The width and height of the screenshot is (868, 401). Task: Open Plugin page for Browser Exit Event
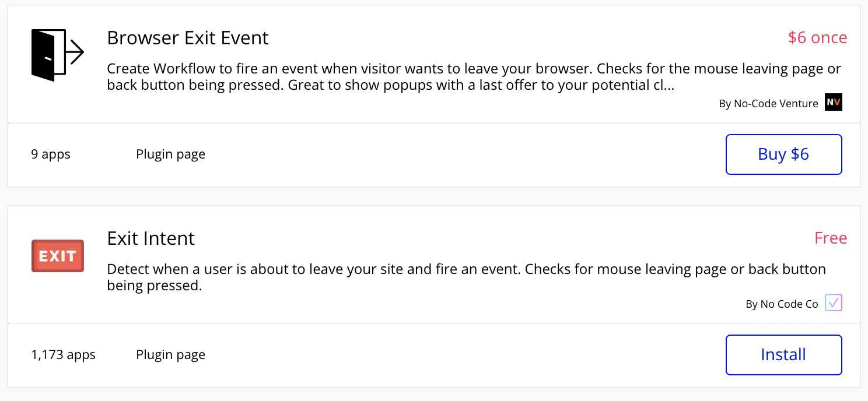coord(170,154)
